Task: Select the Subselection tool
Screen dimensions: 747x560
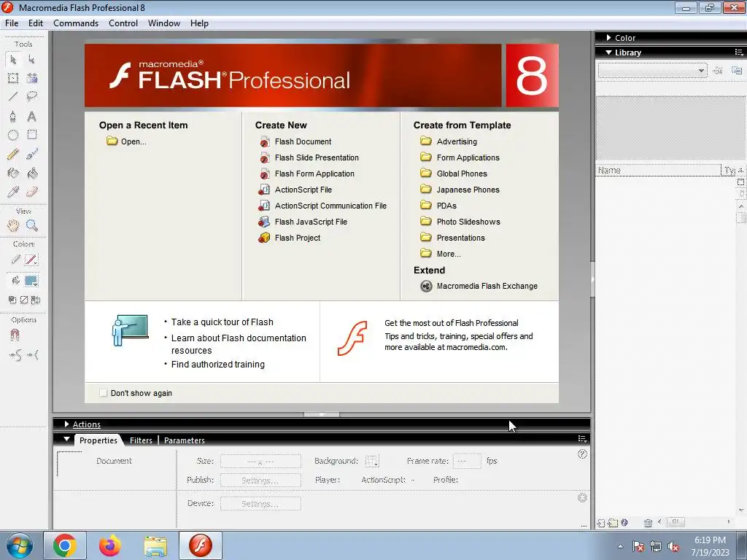Action: pos(31,60)
